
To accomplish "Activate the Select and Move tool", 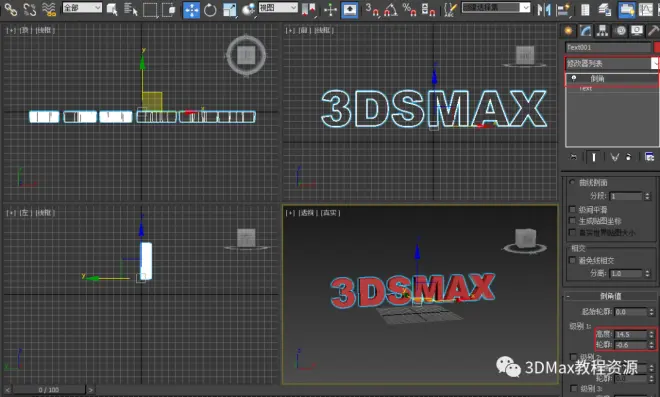I will pyautogui.click(x=192, y=9).
